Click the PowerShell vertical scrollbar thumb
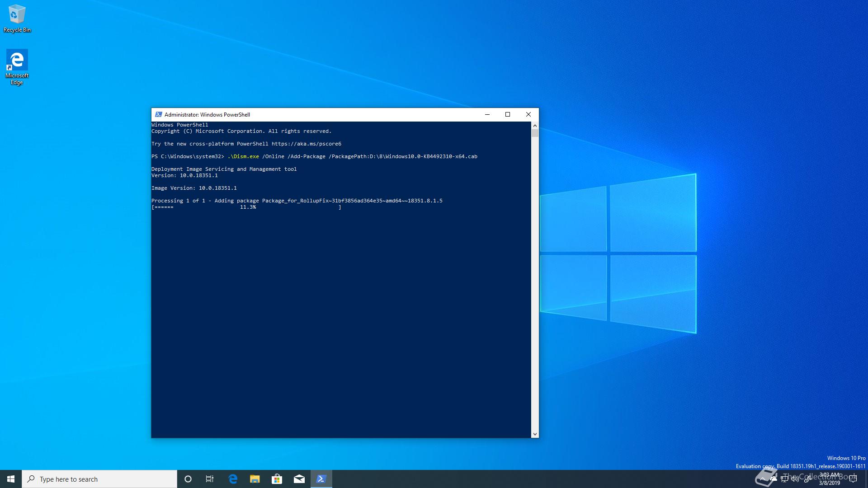Screen dimensions: 868x488 (x=535, y=133)
